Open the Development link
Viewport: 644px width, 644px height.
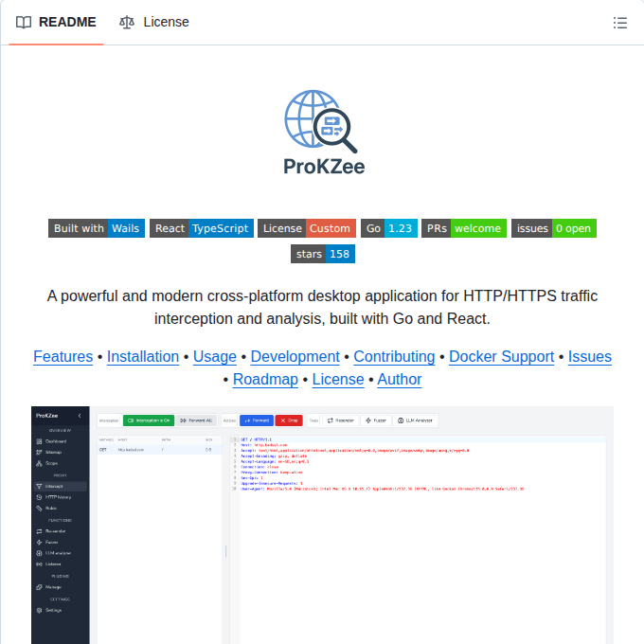point(295,357)
